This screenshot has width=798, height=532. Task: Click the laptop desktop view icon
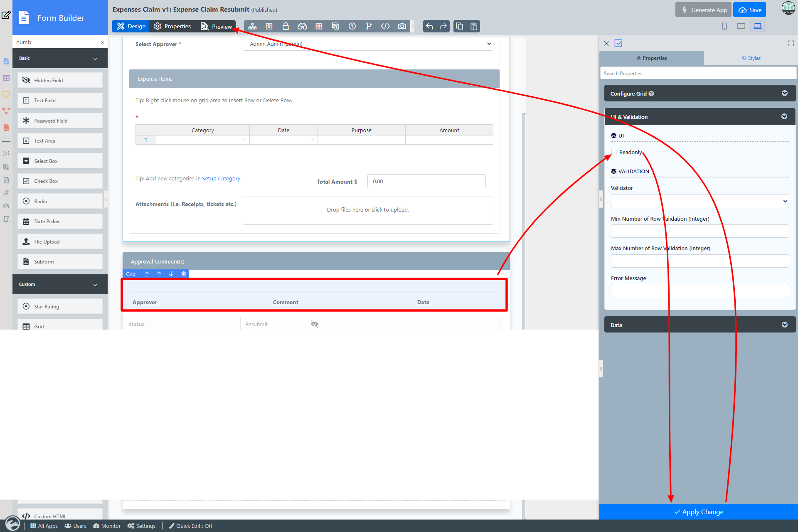tap(758, 26)
